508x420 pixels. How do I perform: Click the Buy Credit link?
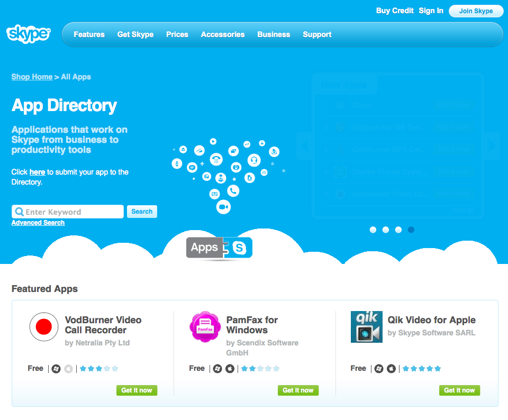click(x=395, y=11)
